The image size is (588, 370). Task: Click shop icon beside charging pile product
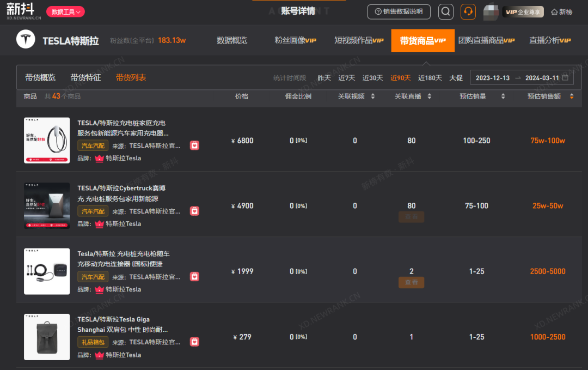tap(194, 145)
